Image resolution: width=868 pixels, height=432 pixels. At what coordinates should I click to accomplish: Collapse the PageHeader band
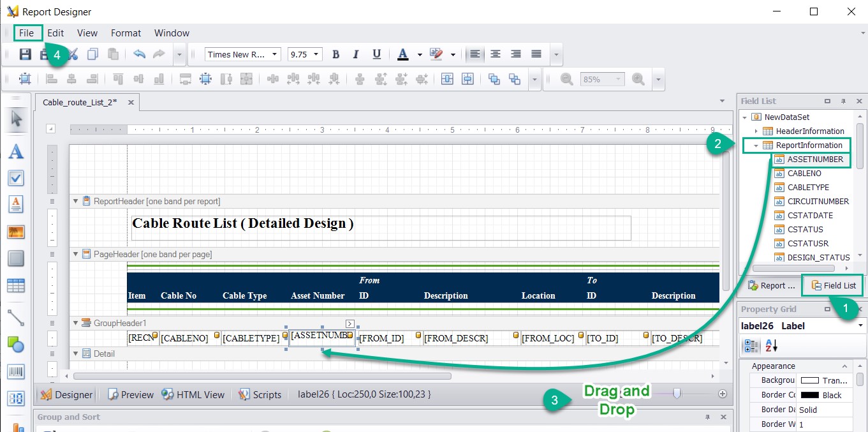click(76, 254)
